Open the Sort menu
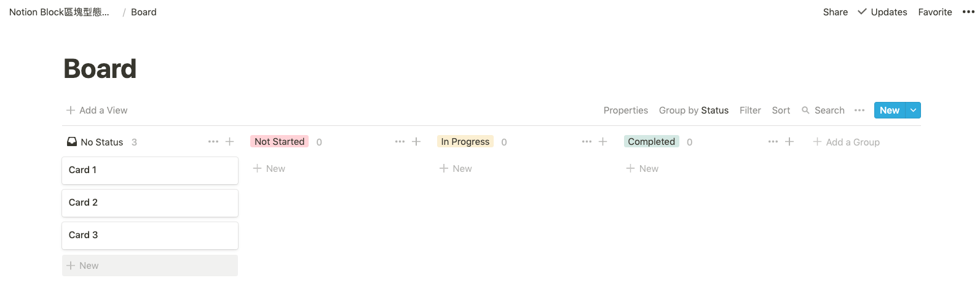 [x=781, y=110]
